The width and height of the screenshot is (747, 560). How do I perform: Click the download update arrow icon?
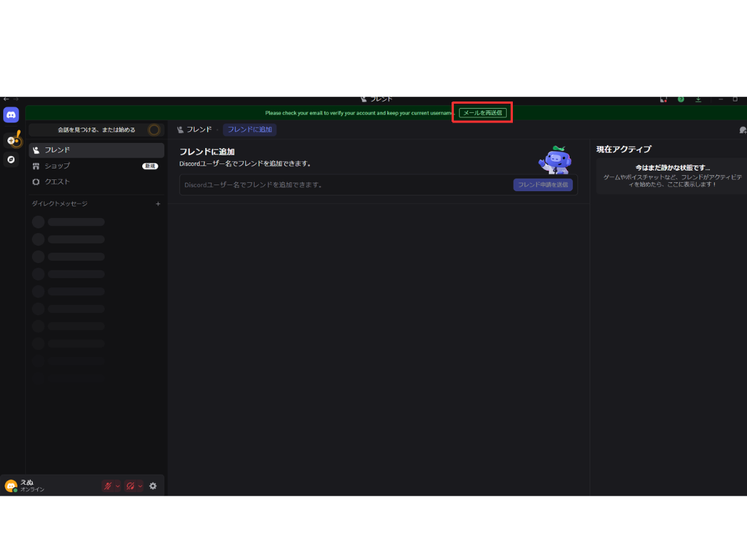click(698, 99)
